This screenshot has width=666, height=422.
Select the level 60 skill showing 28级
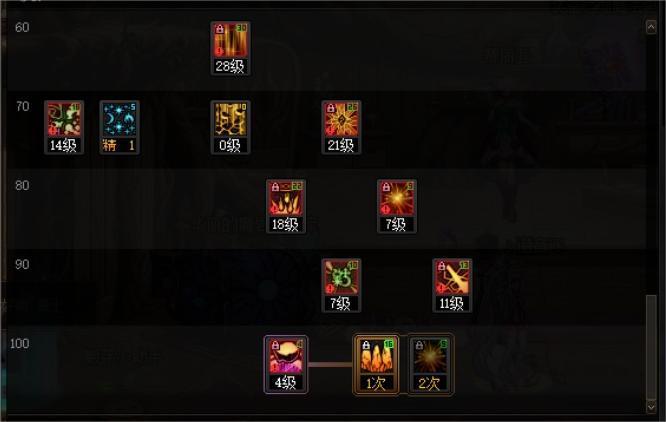[x=230, y=49]
